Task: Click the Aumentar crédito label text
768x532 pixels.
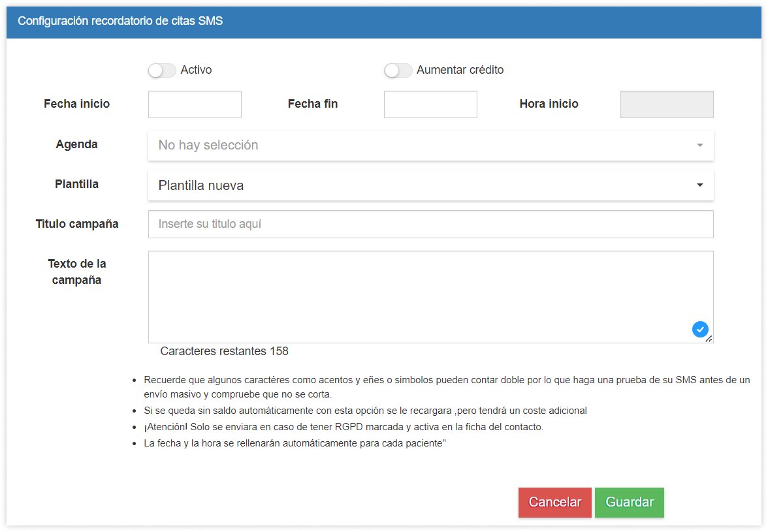Action: click(460, 70)
